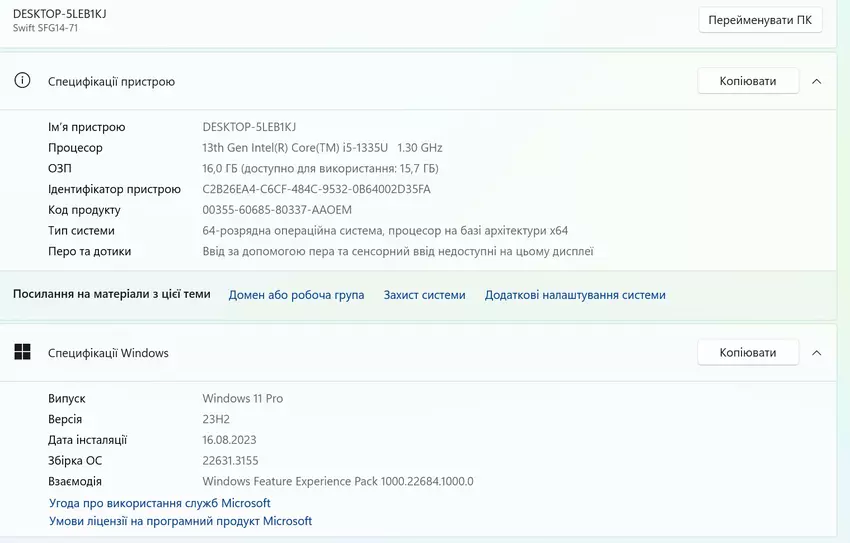The width and height of the screenshot is (850, 543).
Task: Copy Windows specifications with Копіювати button
Action: pos(747,352)
